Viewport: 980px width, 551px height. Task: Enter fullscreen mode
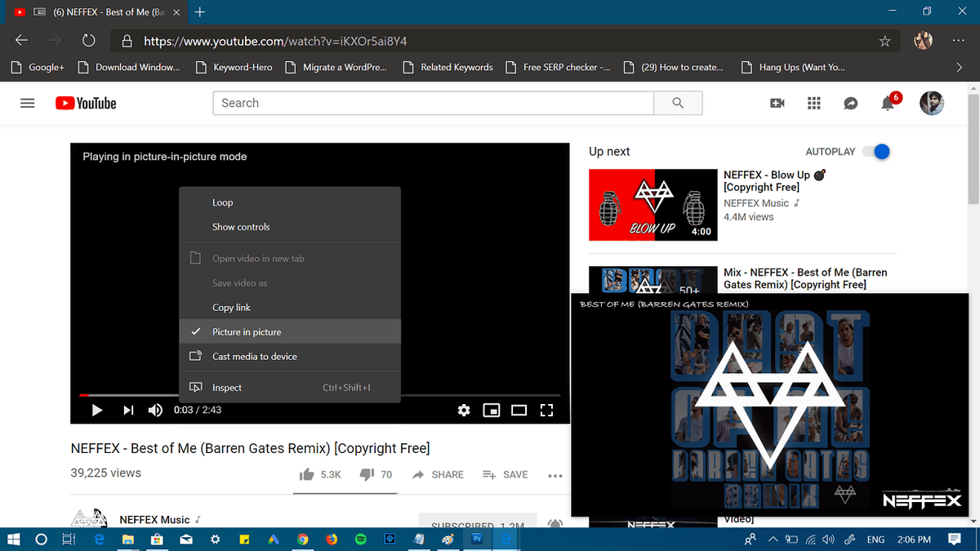click(546, 410)
